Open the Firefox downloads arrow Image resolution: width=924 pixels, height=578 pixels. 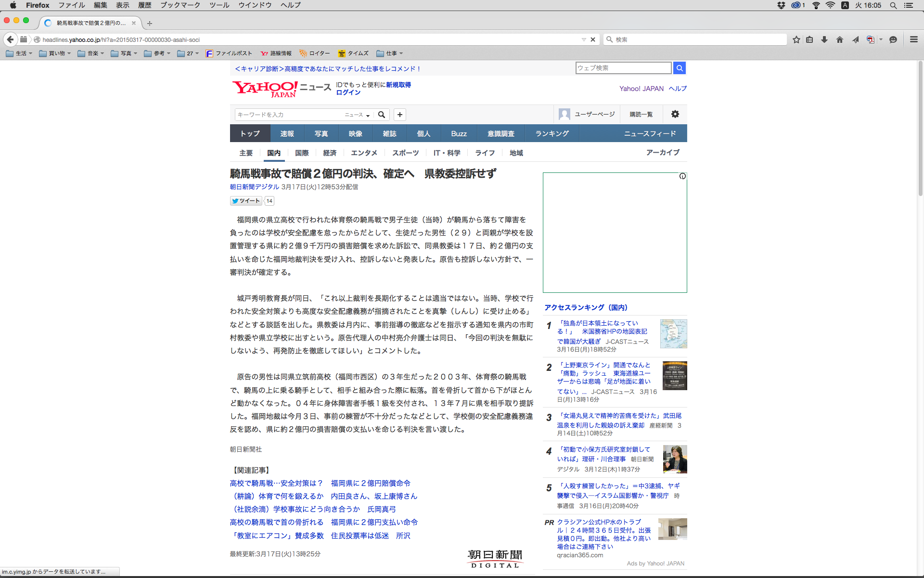pyautogui.click(x=824, y=39)
